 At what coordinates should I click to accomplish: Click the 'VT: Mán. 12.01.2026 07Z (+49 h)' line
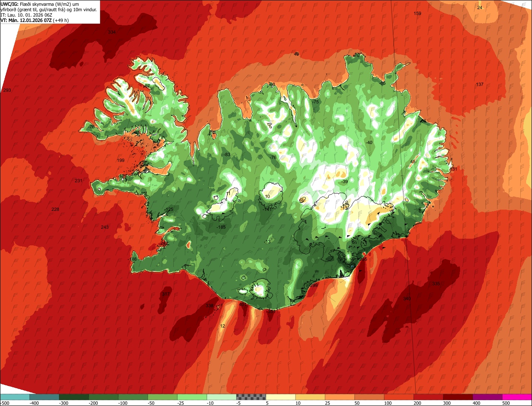click(x=35, y=20)
